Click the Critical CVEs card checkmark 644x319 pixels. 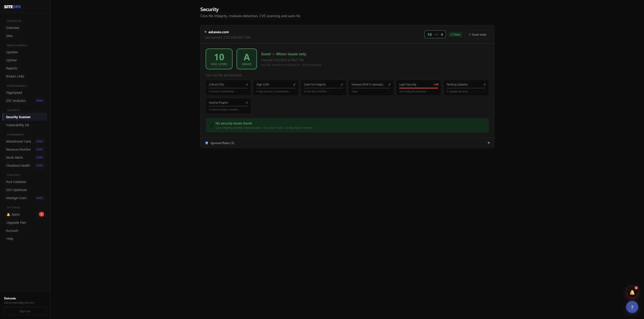point(247,84)
